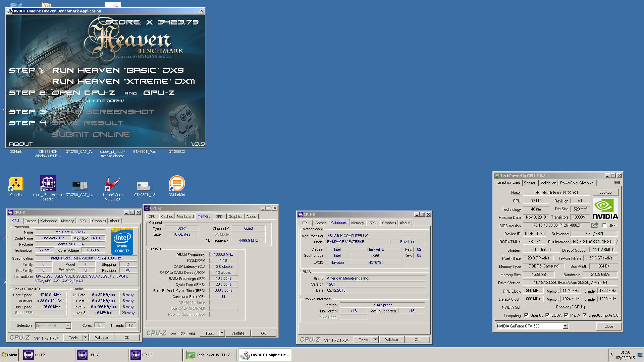Click RUN HEAVEN "XTREME" DX11

(123, 81)
